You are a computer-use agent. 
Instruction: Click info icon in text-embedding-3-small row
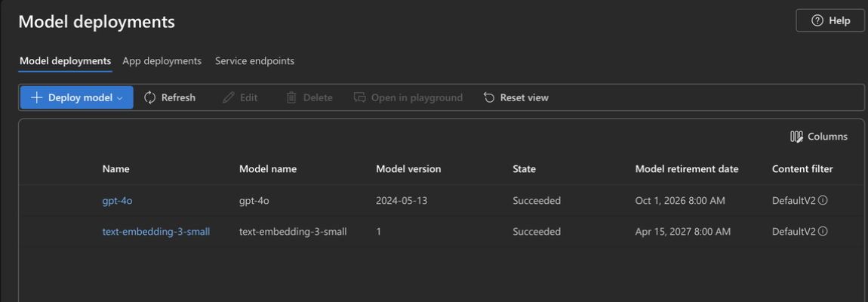coord(823,231)
